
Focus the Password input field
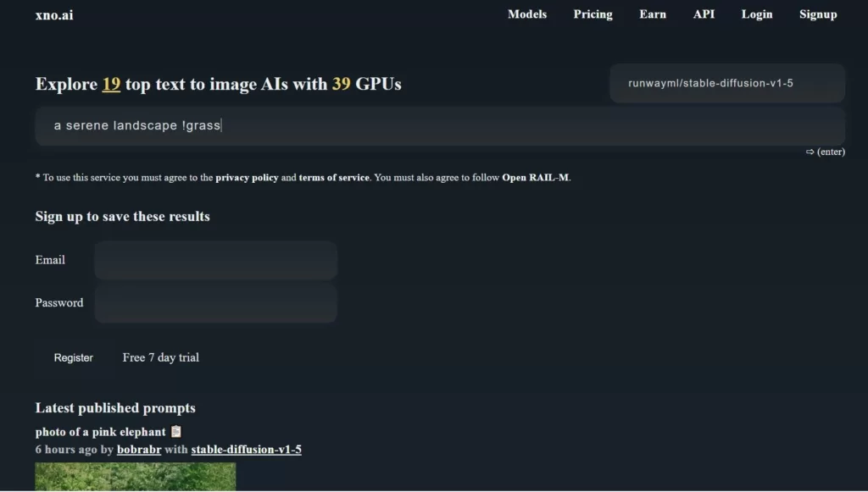[x=215, y=303]
